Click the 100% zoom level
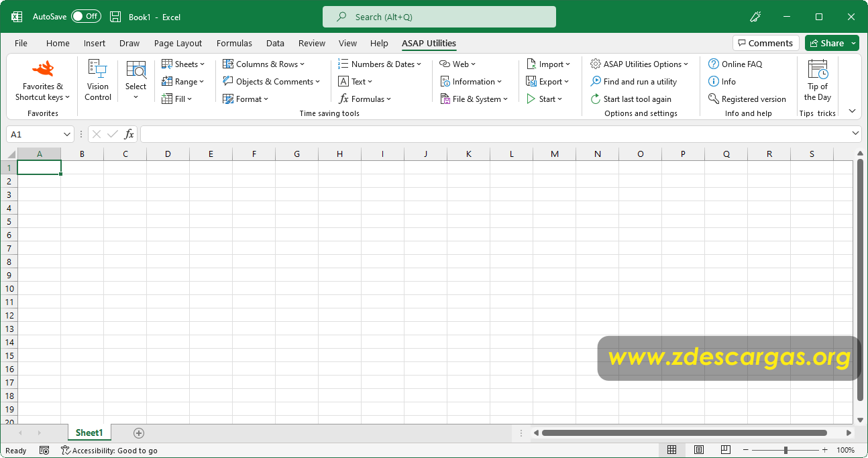Viewport: 868px width, 458px height. click(845, 450)
